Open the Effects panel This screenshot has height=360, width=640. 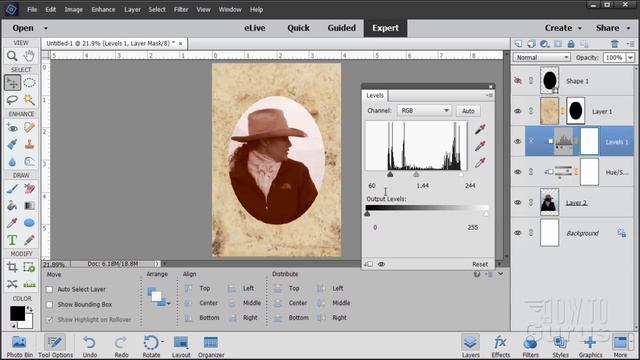pyautogui.click(x=500, y=346)
